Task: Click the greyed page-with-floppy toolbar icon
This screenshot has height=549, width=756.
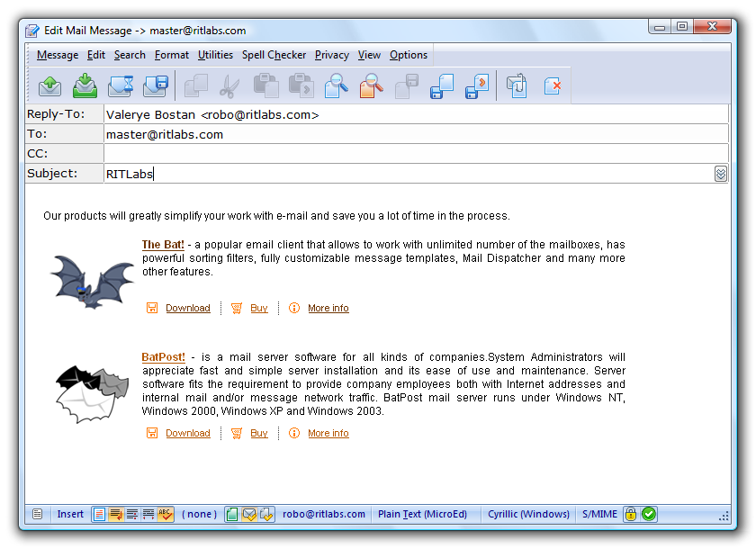Action: click(x=407, y=86)
